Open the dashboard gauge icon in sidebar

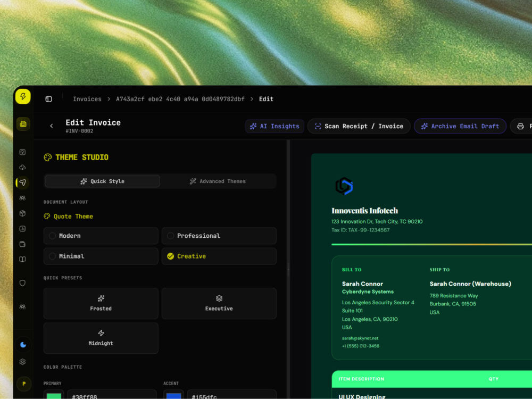coord(22,152)
